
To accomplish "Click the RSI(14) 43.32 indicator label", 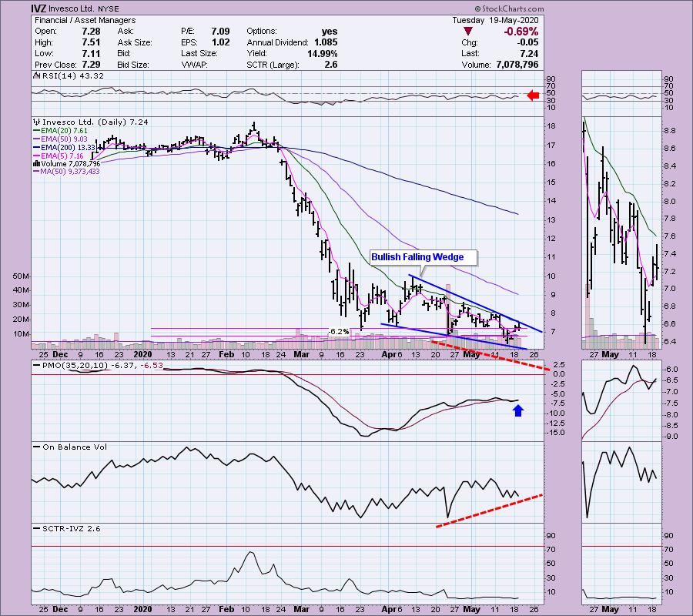I will point(72,76).
